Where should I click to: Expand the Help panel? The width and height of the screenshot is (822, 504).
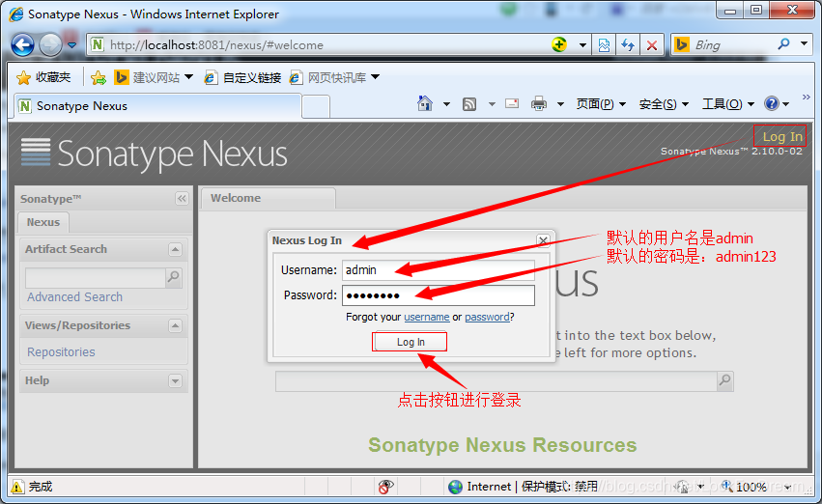click(x=175, y=380)
